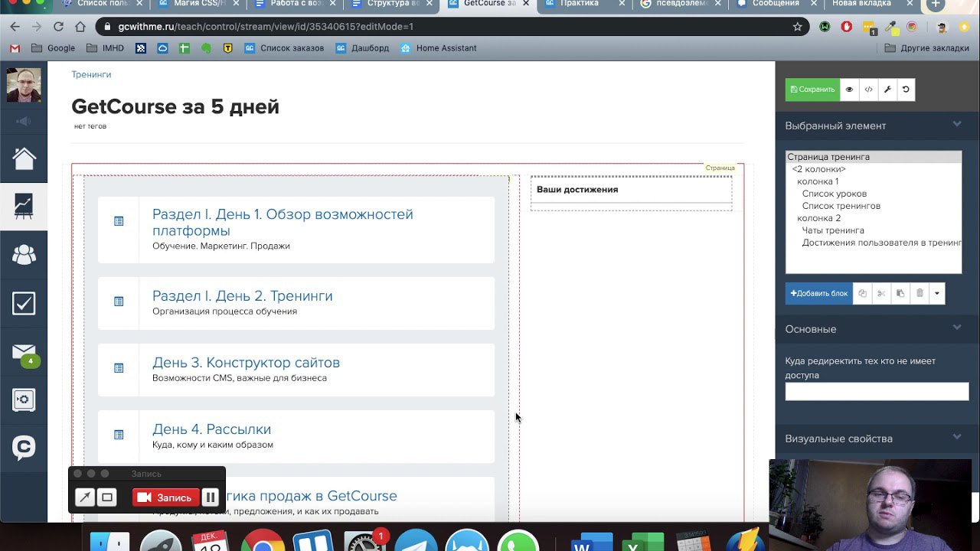The image size is (980, 551).
Task: Switch to the псевдоэлементы Google tab
Action: pyautogui.click(x=680, y=4)
